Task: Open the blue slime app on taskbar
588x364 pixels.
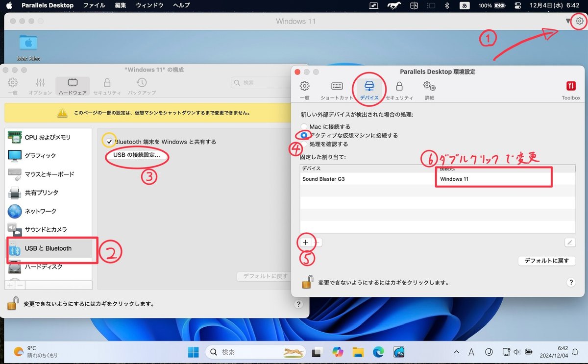Action: pos(399,351)
